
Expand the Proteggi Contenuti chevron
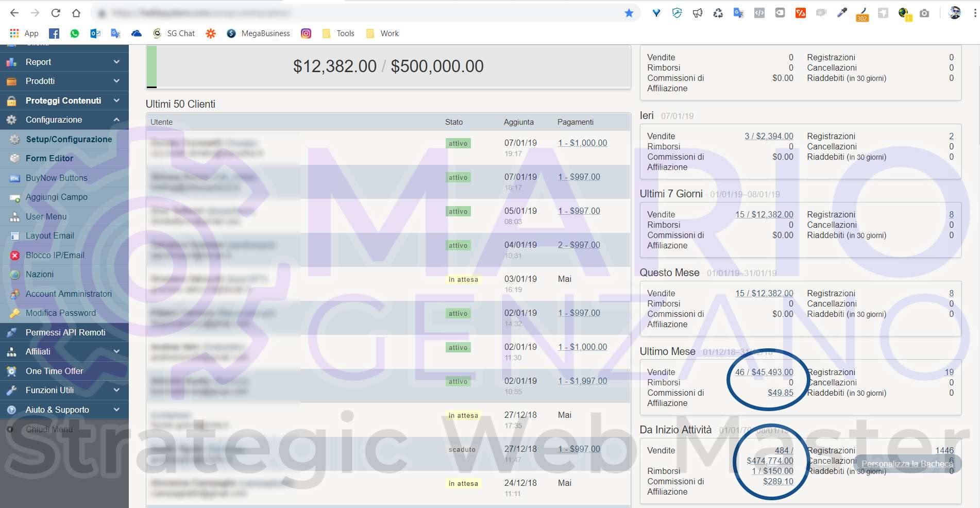[x=117, y=100]
